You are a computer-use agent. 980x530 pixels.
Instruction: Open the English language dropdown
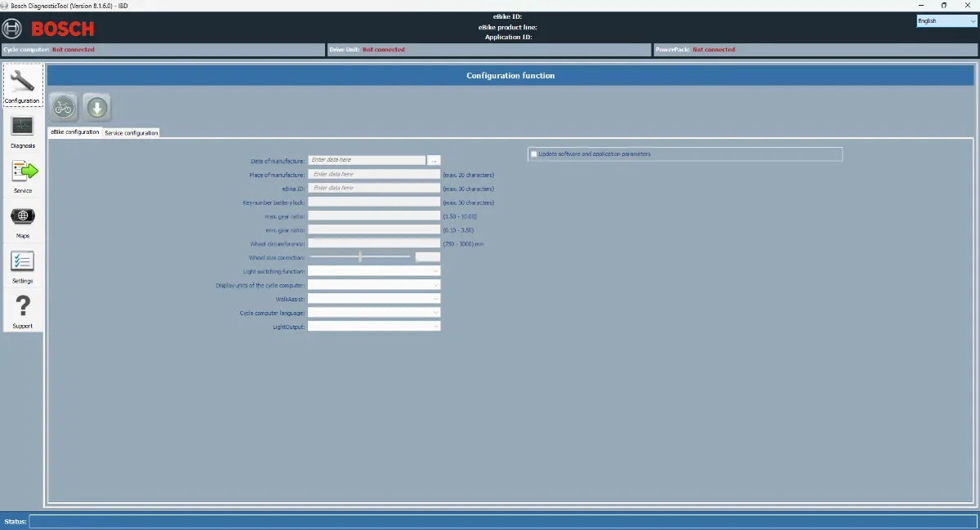pos(946,21)
